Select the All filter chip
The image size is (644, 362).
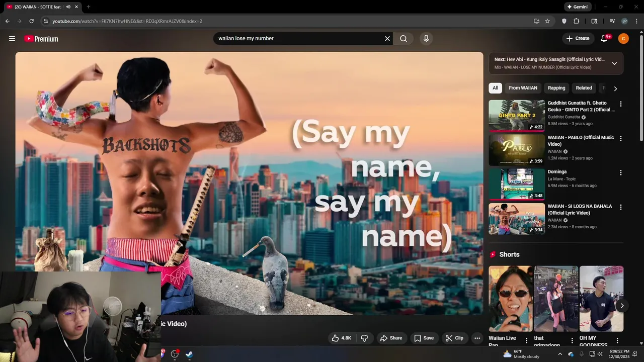495,88
